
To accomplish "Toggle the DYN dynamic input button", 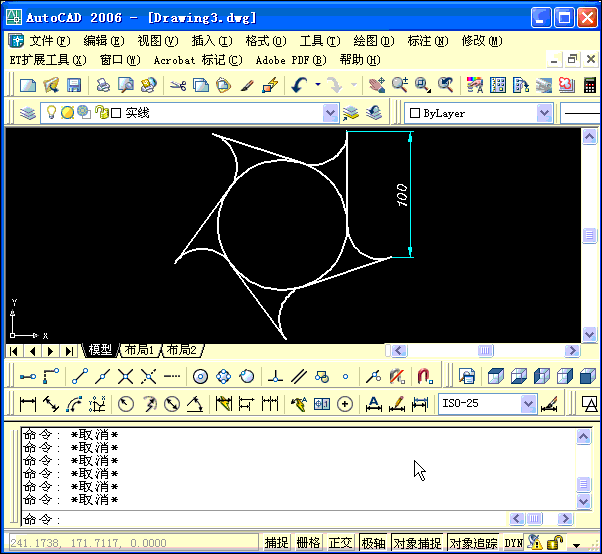I will pos(513,543).
